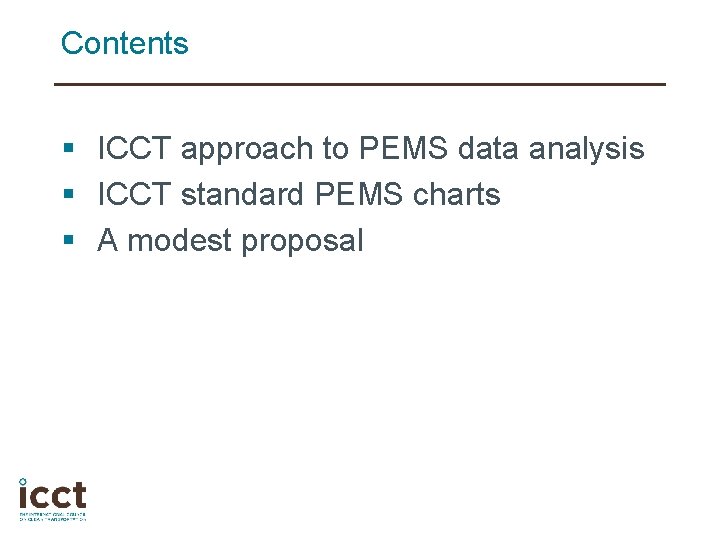This screenshot has height=540, width=720.
Task: Click the bullet marker before "ICCT standard"
Action: pos(68,196)
